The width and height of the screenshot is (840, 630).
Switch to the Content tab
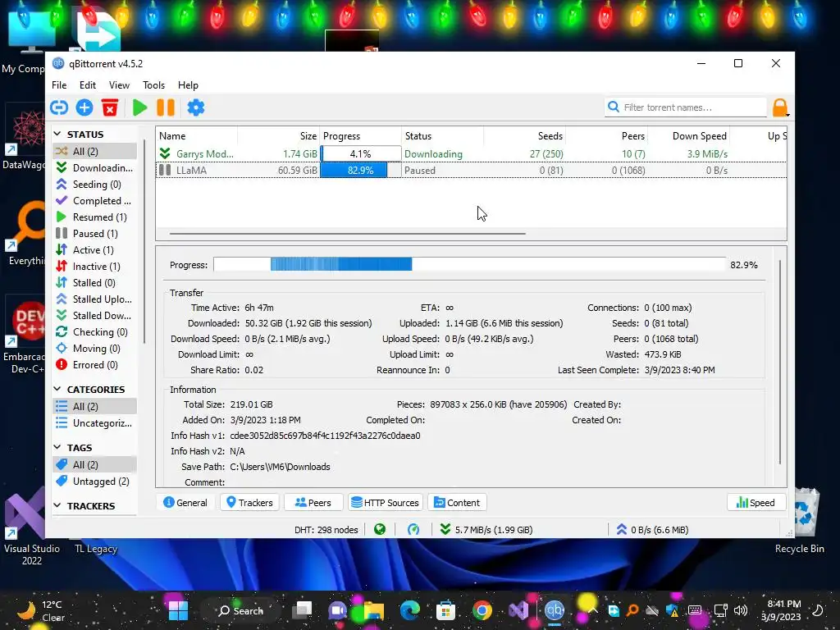tap(457, 503)
